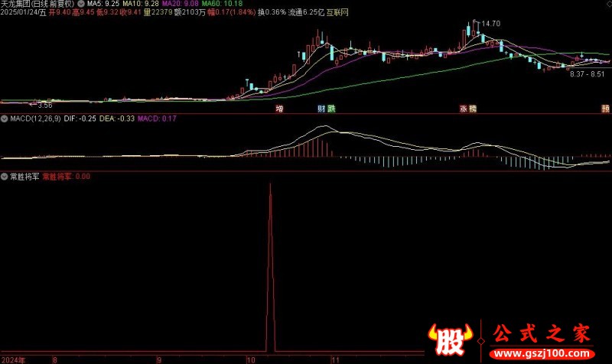Click the month 9 timeline marker
Image resolution: width=612 pixels, height=364 pixels.
point(159,359)
